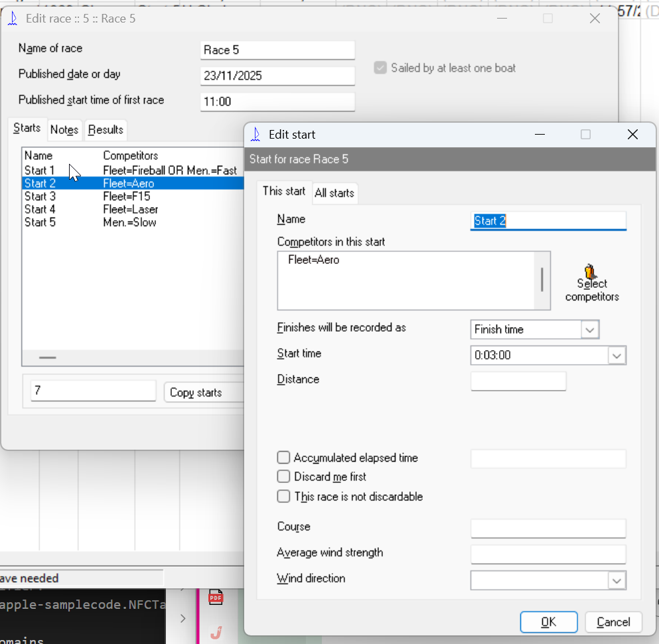
Task: Switch to the All starts tab
Action: pyautogui.click(x=334, y=194)
